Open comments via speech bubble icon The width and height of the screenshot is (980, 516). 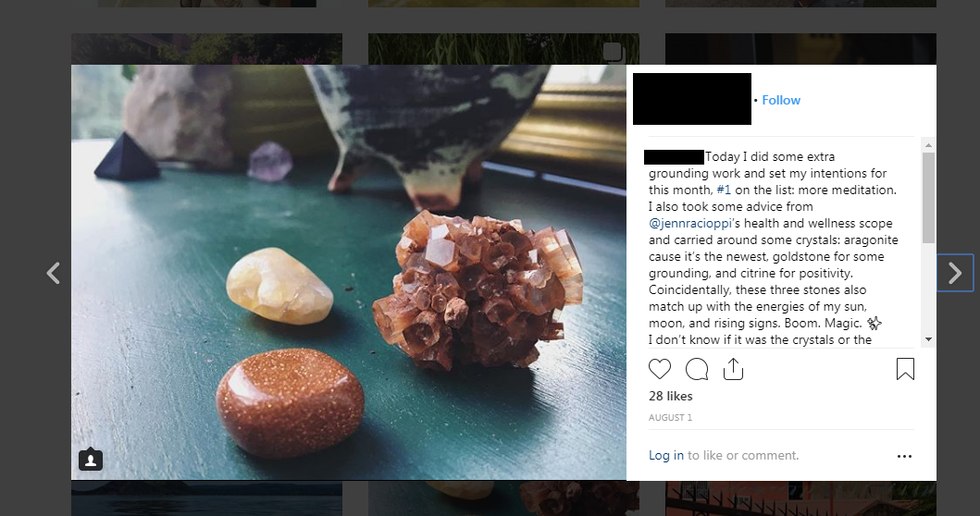click(x=696, y=369)
